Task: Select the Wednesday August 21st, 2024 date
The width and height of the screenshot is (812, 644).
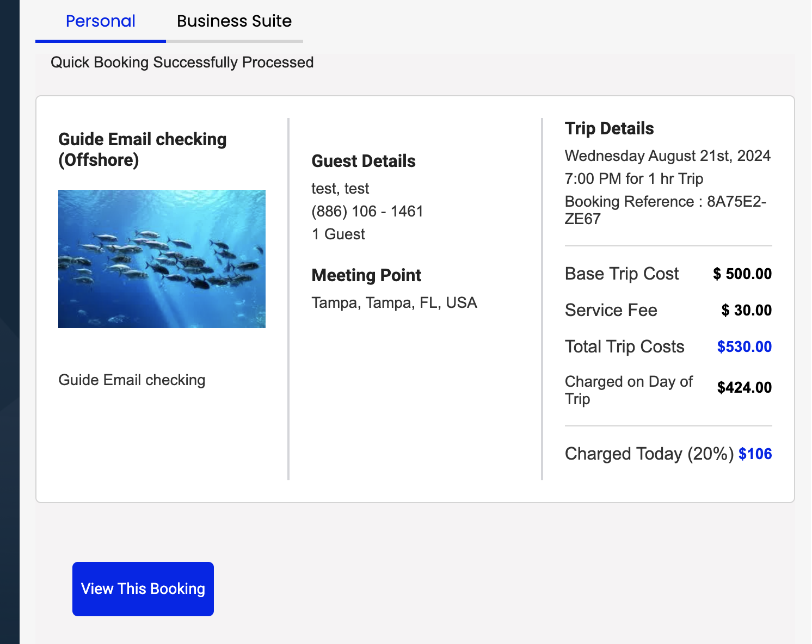Action: (x=667, y=156)
